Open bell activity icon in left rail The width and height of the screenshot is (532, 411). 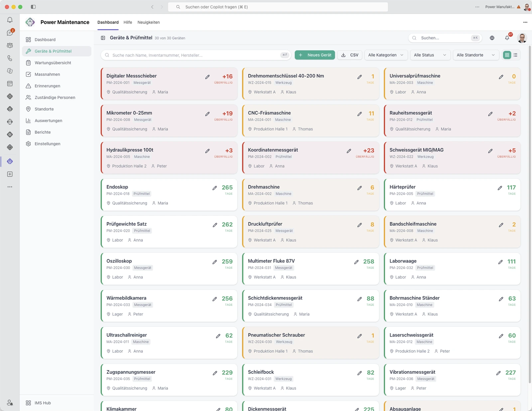click(x=10, y=20)
